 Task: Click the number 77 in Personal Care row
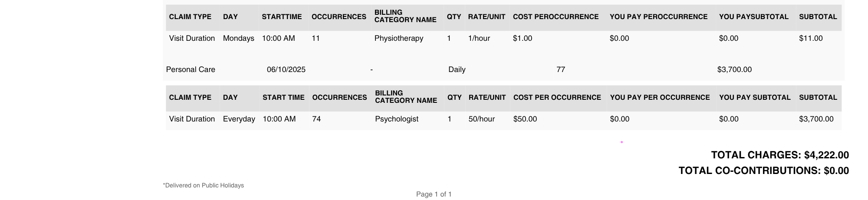560,69
